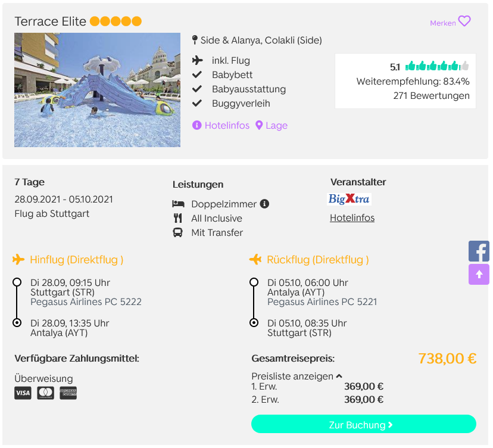Image resolution: width=493 pixels, height=448 pixels.
Task: Open the Rückflug (Direktflug) heading
Action: 317,260
